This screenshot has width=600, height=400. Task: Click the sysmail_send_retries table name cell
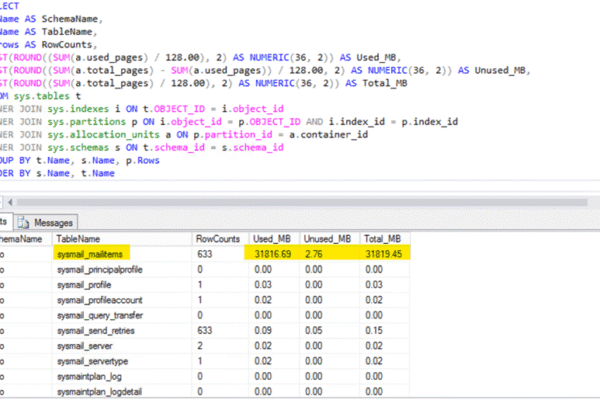[94, 329]
